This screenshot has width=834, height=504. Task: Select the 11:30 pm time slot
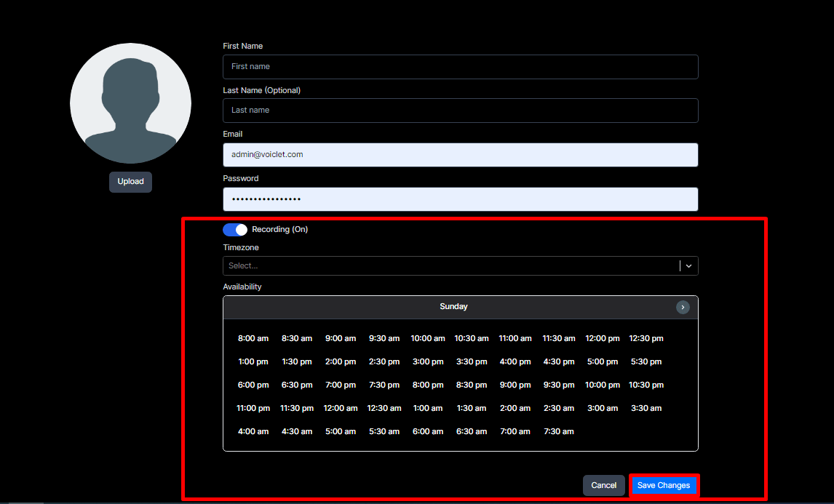pyautogui.click(x=297, y=409)
